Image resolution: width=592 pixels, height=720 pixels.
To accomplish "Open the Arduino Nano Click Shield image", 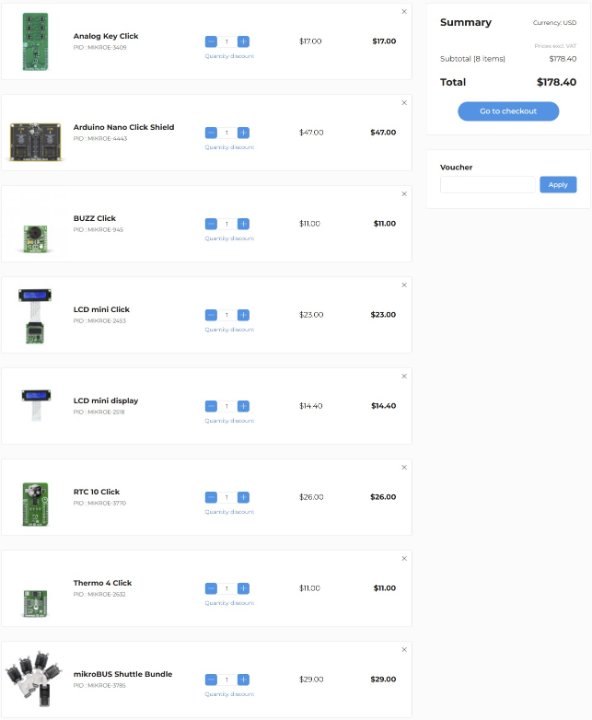I will pos(35,141).
